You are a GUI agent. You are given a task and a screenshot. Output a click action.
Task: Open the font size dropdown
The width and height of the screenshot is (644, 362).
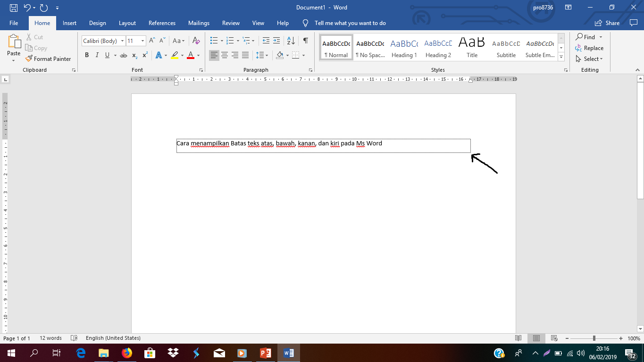point(143,41)
